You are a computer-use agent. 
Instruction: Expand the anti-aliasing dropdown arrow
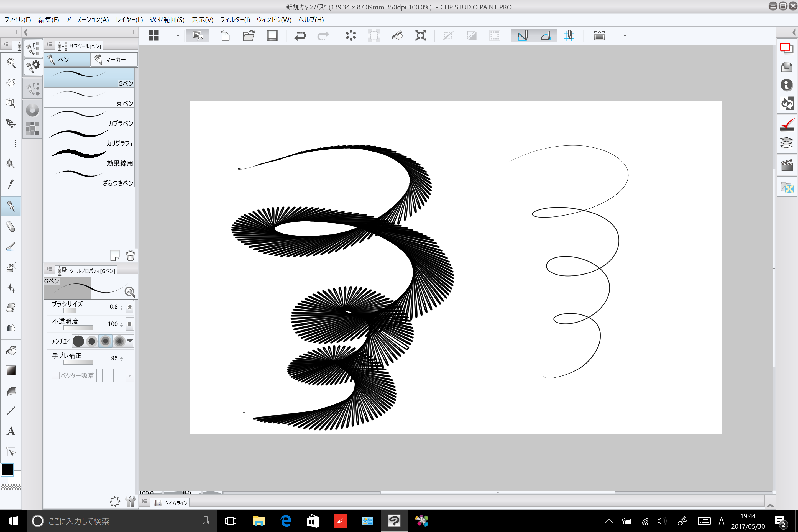(x=130, y=341)
